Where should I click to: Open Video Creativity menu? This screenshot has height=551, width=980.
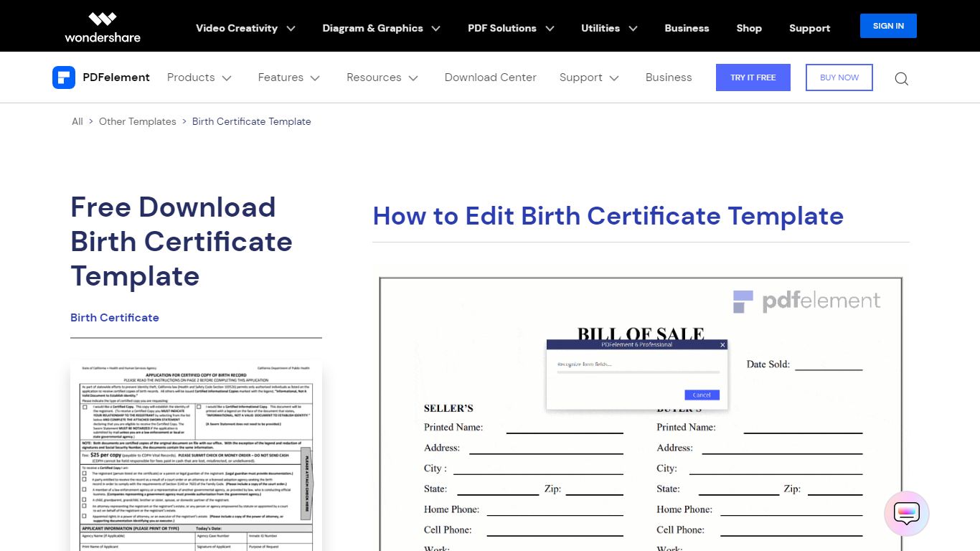click(237, 28)
